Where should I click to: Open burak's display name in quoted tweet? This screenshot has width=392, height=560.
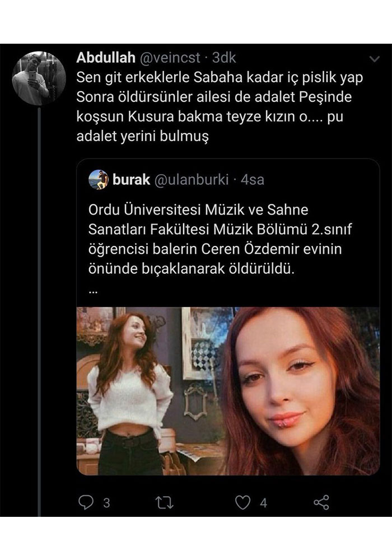[131, 180]
